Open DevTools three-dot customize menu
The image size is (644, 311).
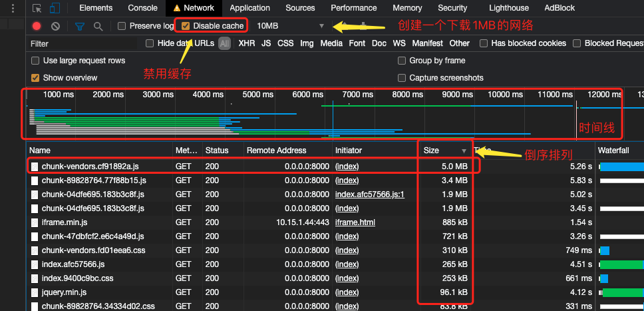coord(13,8)
